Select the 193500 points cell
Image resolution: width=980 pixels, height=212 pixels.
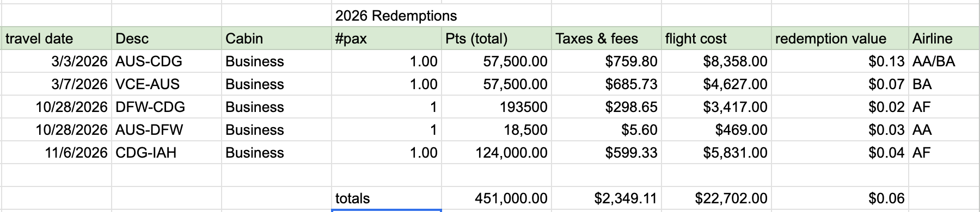(497, 107)
